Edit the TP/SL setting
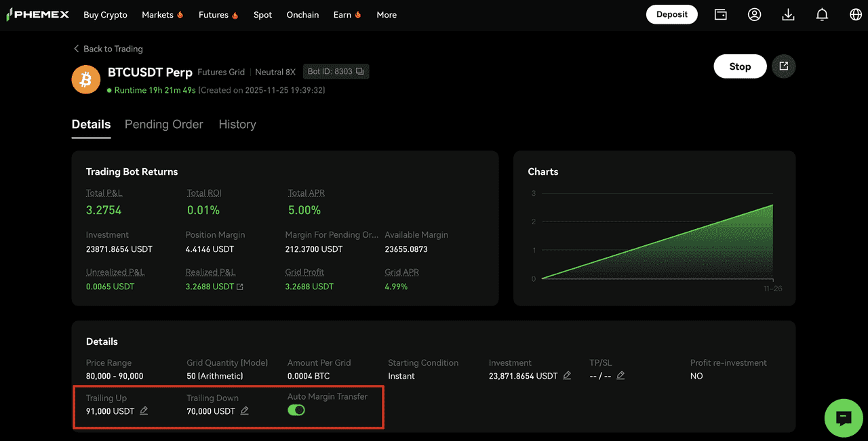This screenshot has height=441, width=868. point(620,376)
